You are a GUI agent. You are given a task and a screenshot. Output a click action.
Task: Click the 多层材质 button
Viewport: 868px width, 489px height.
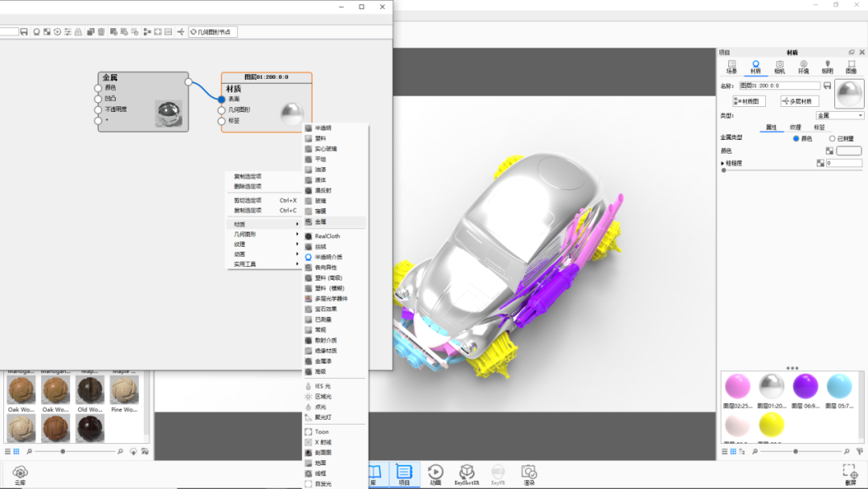point(800,101)
